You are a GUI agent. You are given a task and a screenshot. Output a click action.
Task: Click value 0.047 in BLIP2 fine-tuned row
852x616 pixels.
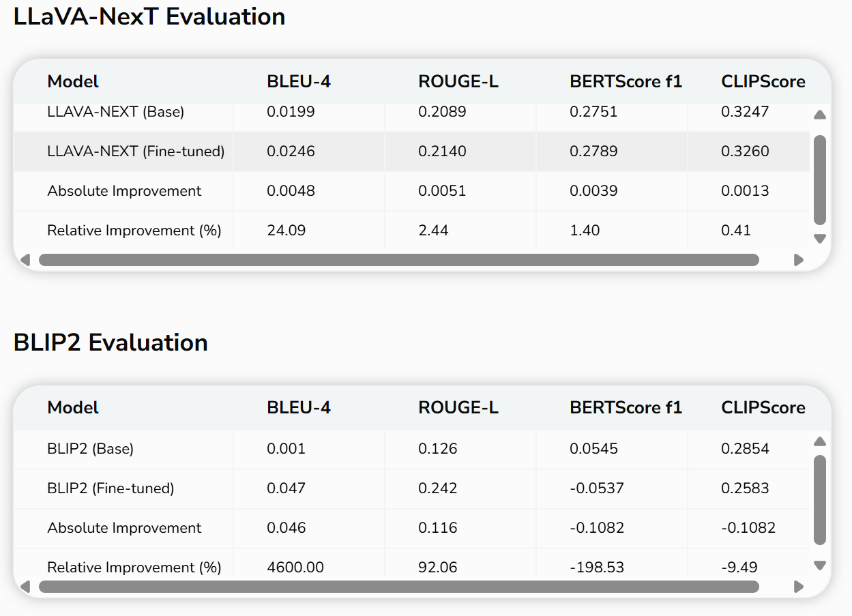[287, 488]
